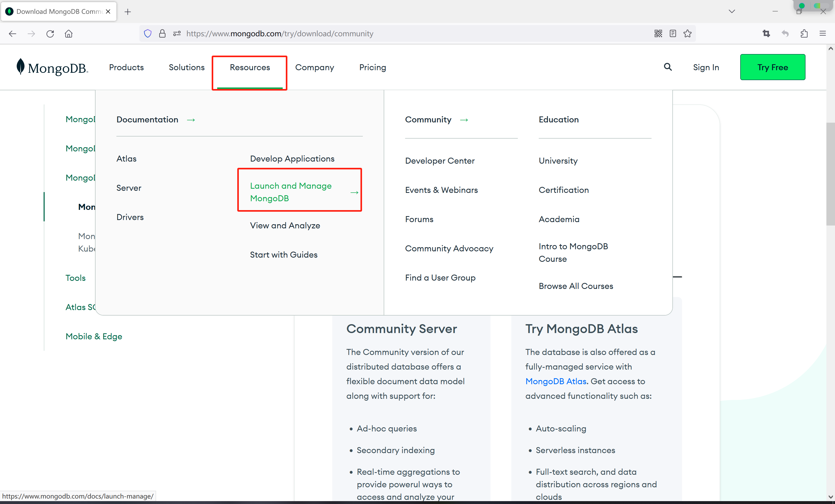
Task: Open Certification link
Action: 564,190
